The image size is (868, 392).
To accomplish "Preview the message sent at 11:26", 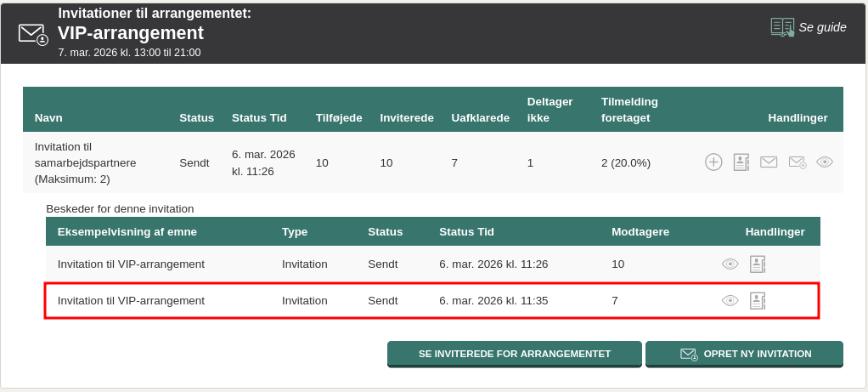I will click(x=730, y=264).
